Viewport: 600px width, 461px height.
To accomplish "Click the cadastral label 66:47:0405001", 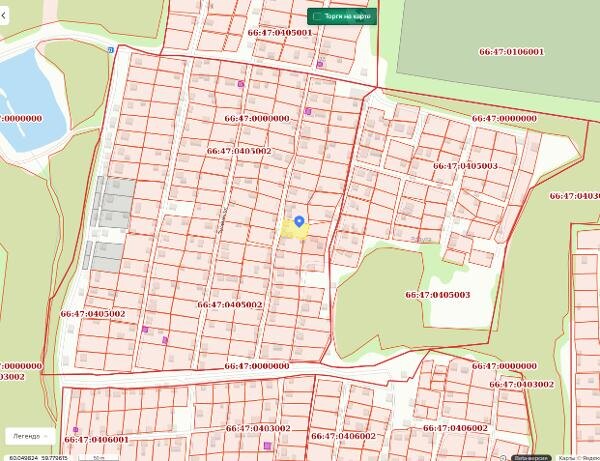I will [x=280, y=33].
